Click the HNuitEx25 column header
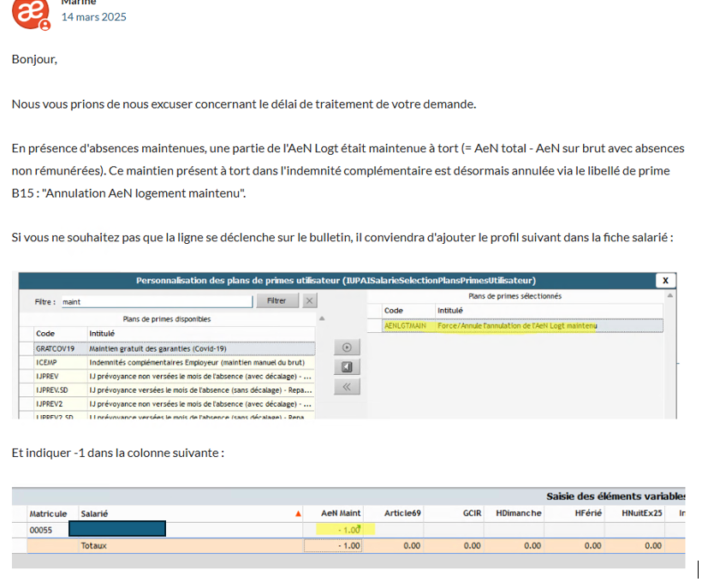 pos(642,514)
